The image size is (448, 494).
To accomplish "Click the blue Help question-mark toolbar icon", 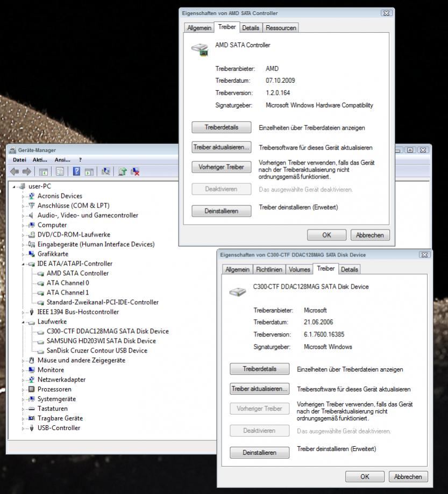I will point(76,171).
